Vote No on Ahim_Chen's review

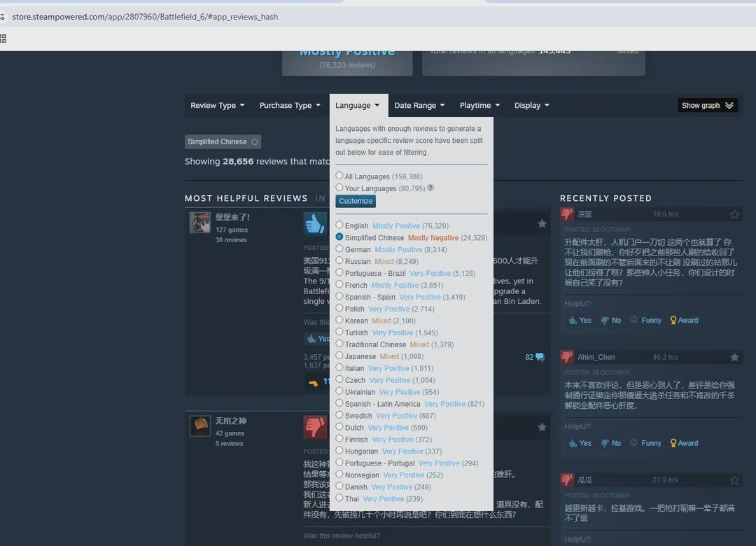tap(611, 443)
